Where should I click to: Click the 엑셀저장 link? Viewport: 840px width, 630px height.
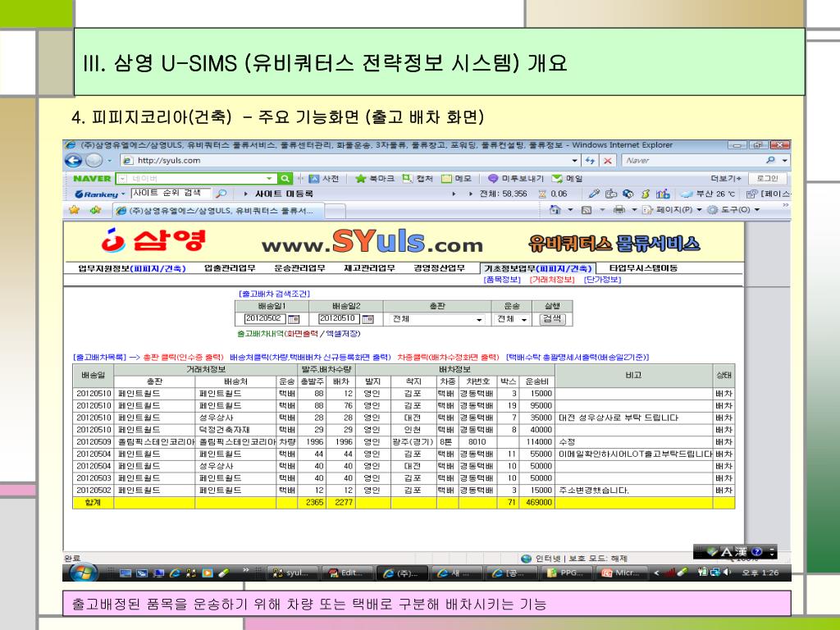tap(342, 334)
